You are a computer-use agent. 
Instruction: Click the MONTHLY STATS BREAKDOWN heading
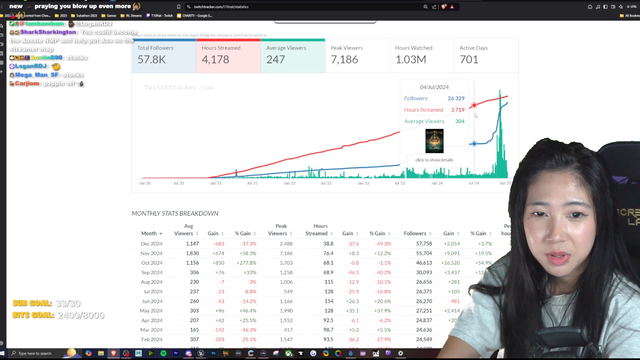point(175,213)
